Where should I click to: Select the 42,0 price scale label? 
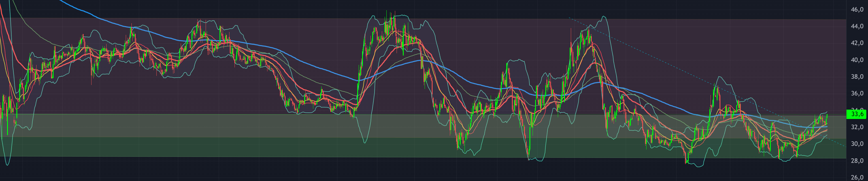coord(857,43)
